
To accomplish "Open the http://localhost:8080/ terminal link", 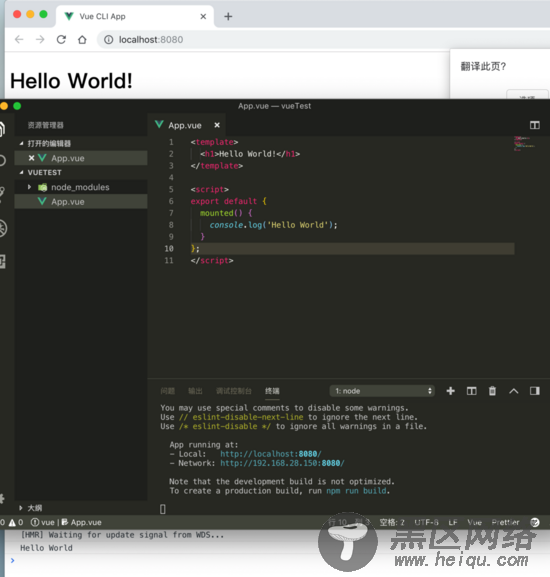I will pyautogui.click(x=271, y=454).
